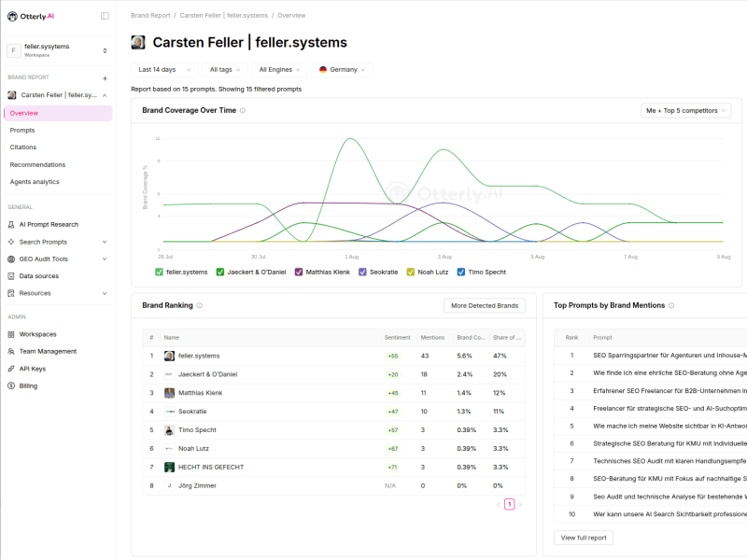This screenshot has height=560, width=747.
Task: Click info icon beside Top Prompts by Brand Mentions
Action: (x=671, y=306)
